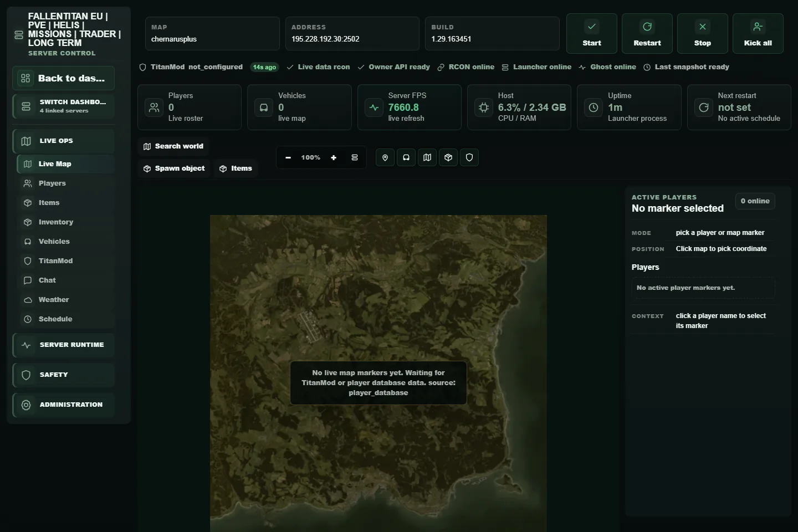This screenshot has height=532, width=798.
Task: Zoom out the map with minus
Action: 288,158
